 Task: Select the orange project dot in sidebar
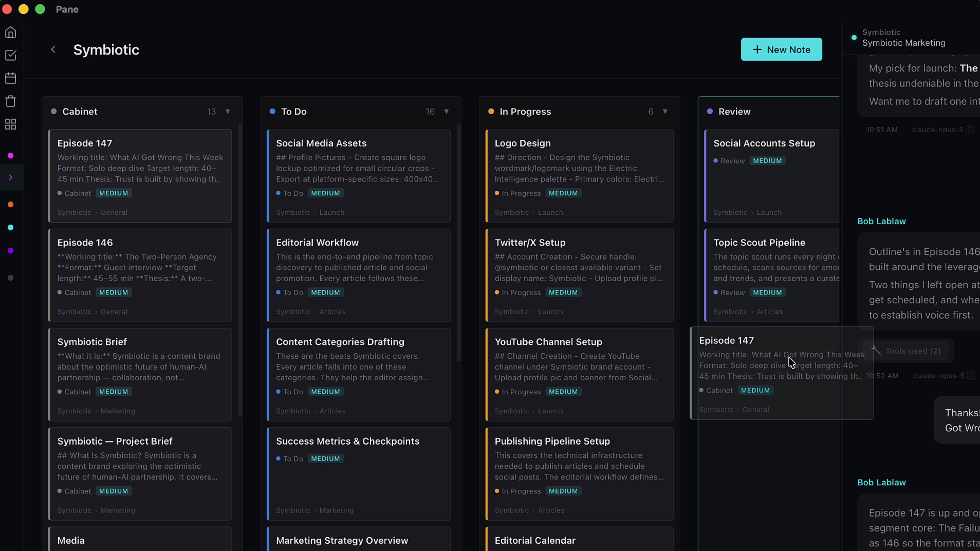point(11,204)
